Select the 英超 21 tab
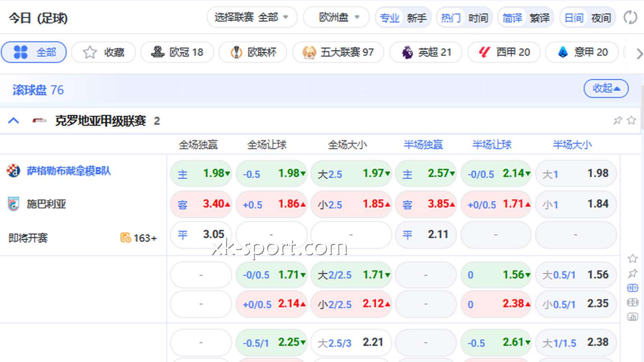The width and height of the screenshot is (644, 362). tap(426, 52)
